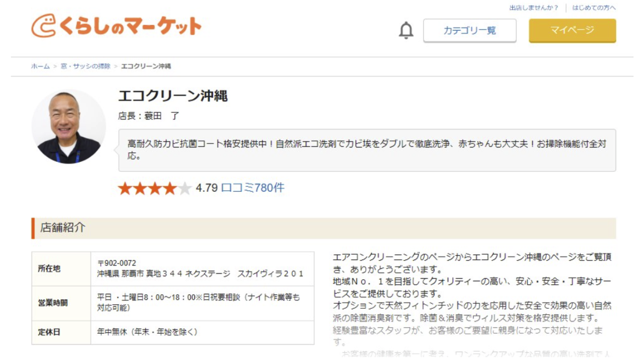644x361 pixels.
Task: Open the カテゴリ一覧 button
Action: [x=470, y=31]
